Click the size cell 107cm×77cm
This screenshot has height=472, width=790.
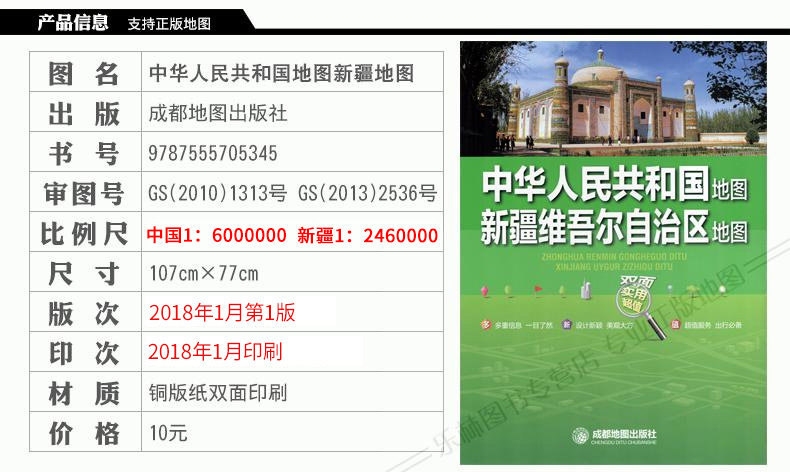(x=292, y=273)
